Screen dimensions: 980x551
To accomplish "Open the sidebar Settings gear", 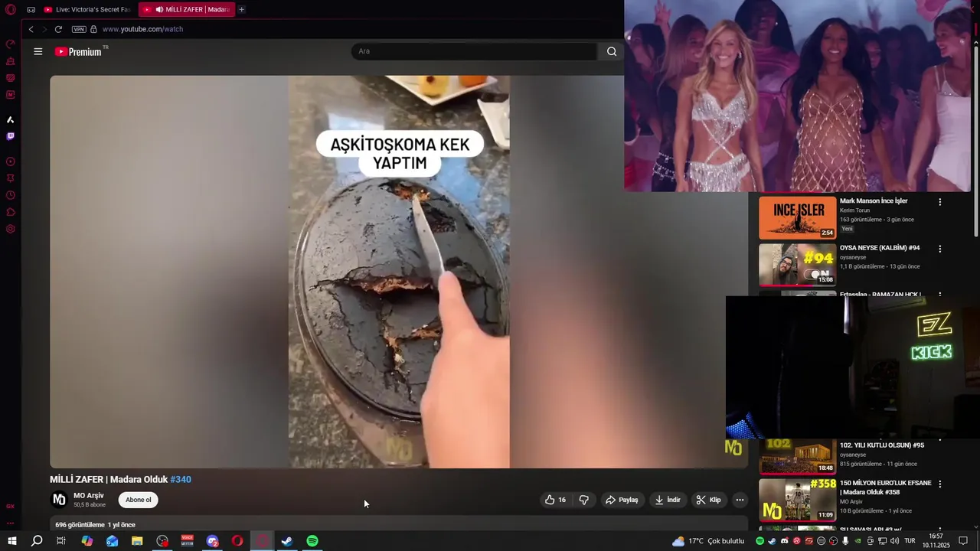I will pos(11,229).
